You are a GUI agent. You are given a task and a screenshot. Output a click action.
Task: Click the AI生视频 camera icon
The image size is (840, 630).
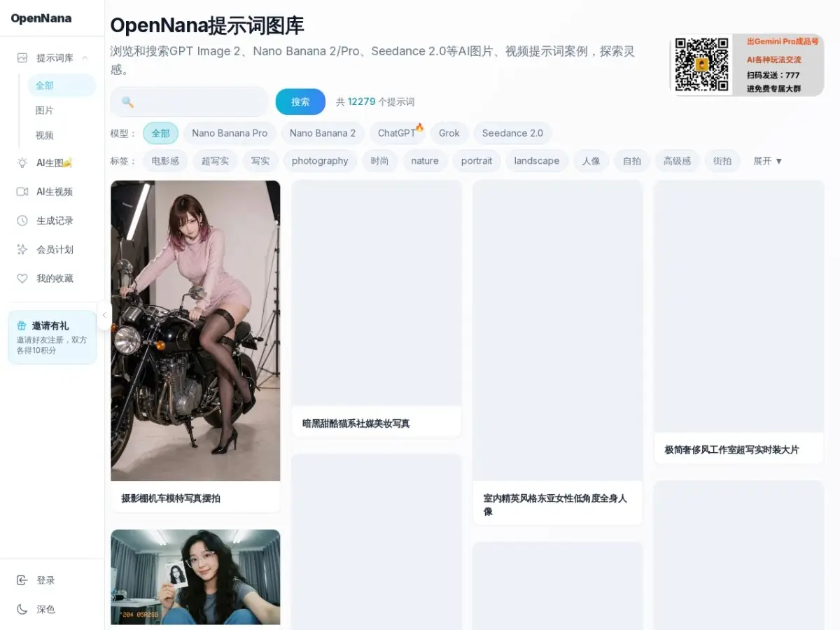coord(22,192)
